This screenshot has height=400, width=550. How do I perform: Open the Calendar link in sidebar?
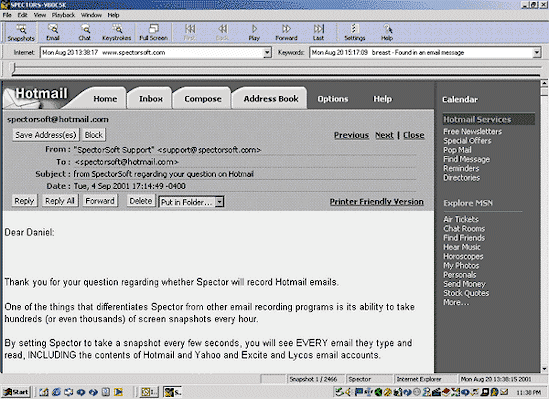point(460,100)
